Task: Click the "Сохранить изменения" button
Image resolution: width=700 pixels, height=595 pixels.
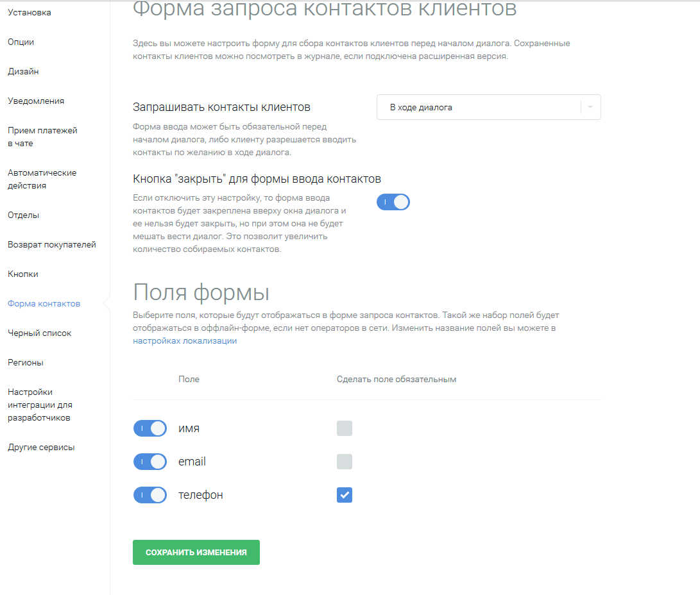Action: click(196, 552)
